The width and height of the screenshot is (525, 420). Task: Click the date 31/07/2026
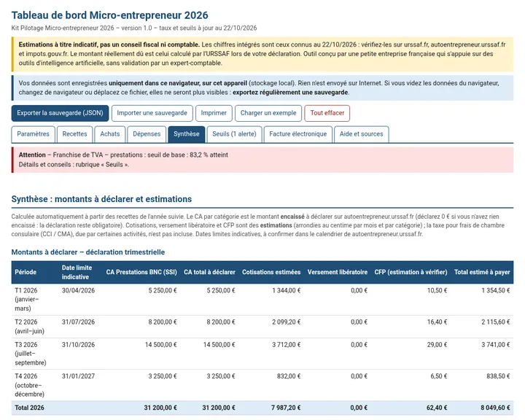tap(78, 322)
